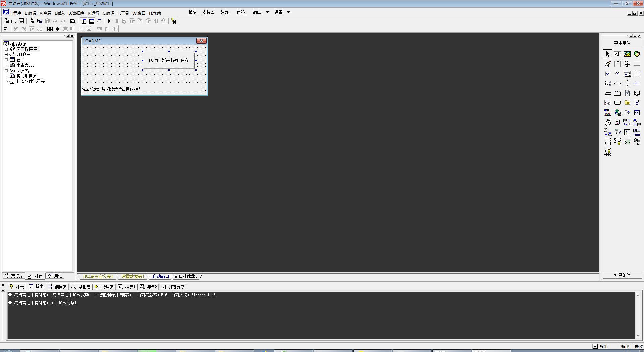644x352 pixels.
Task: Pick the table grid component
Action: click(627, 132)
